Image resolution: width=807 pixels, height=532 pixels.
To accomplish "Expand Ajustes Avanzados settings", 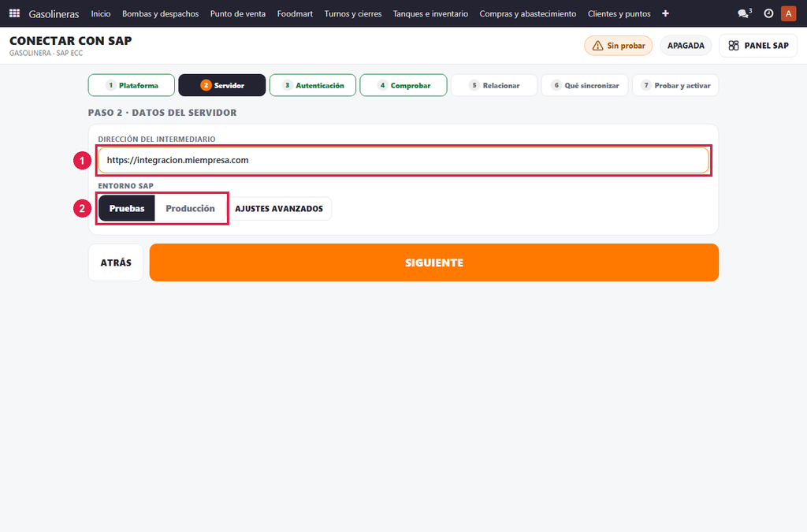I will point(279,208).
